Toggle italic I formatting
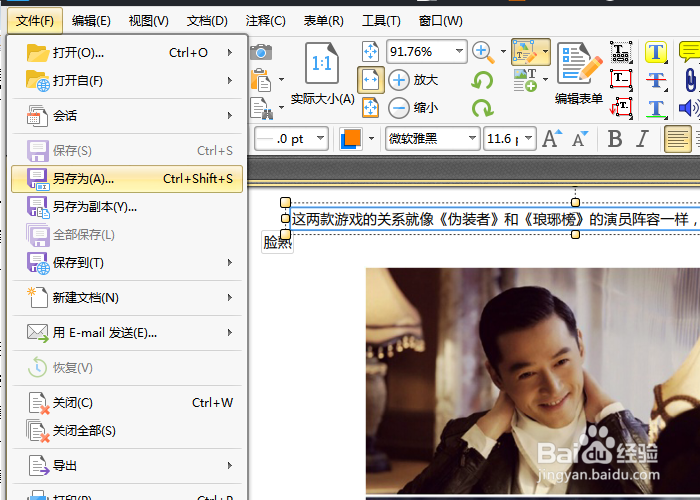Viewport: 700px width, 500px height. tap(642, 138)
